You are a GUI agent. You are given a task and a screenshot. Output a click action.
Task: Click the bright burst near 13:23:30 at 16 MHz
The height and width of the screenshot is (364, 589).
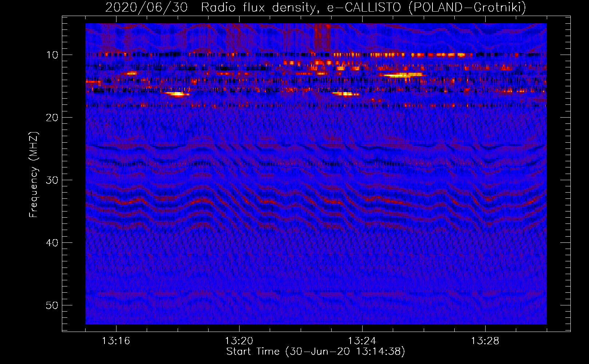click(346, 94)
